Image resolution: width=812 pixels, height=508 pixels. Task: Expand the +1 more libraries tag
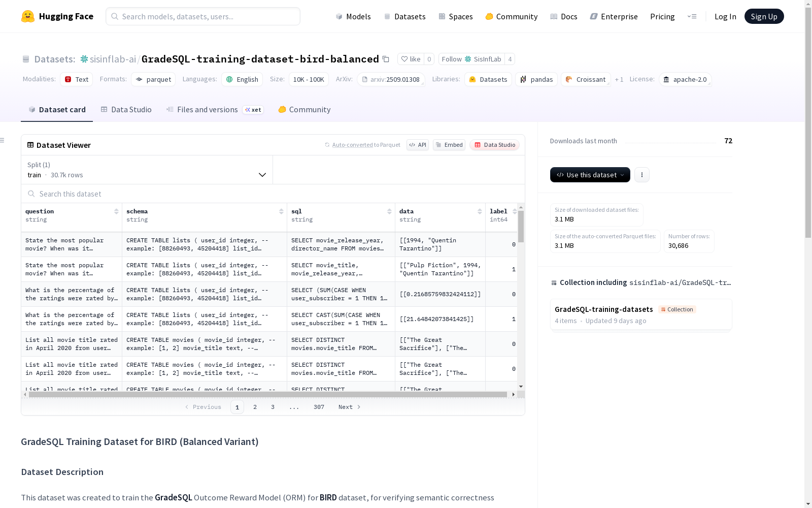[619, 79]
